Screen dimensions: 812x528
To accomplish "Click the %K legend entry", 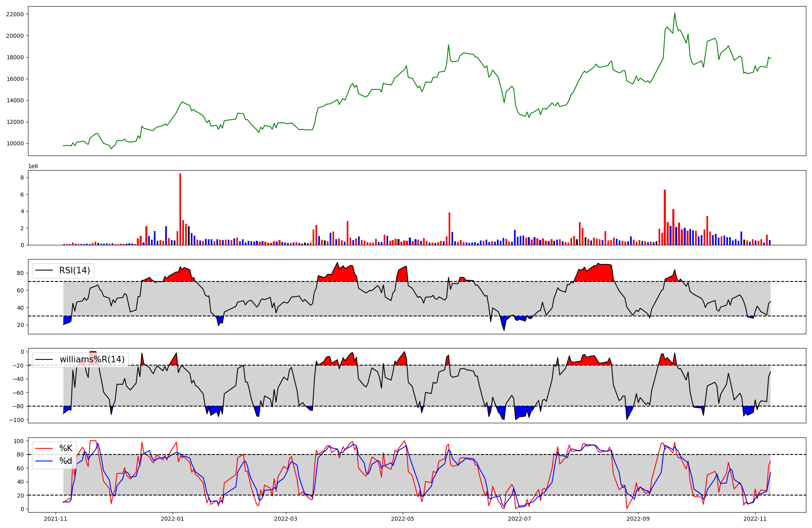I will coord(66,448).
